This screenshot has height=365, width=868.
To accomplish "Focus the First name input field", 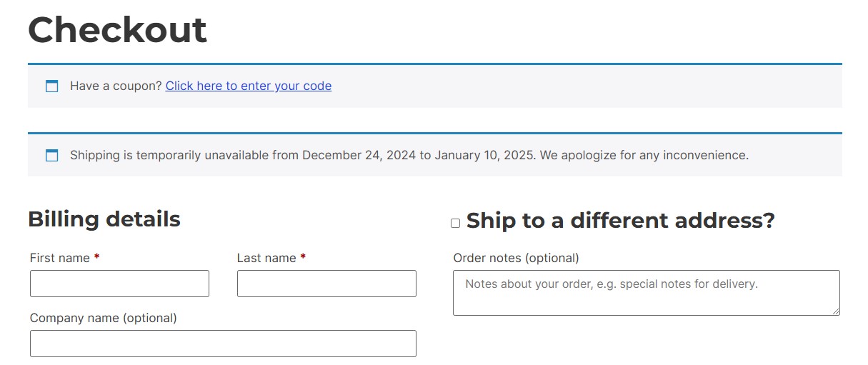I will click(x=119, y=284).
